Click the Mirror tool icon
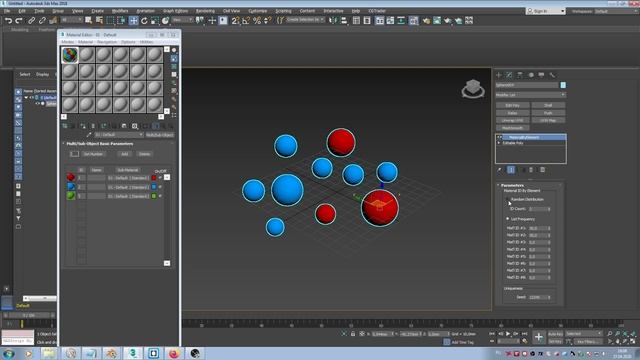Viewport: 640px width, 360px height. coord(333,20)
